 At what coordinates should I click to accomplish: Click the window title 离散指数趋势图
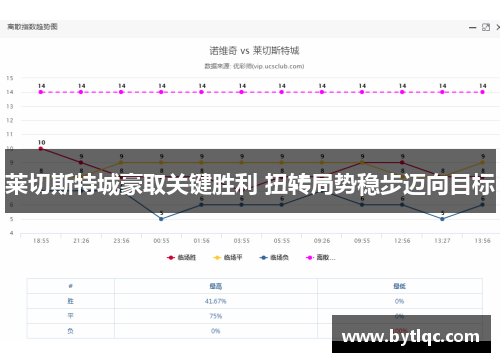pyautogui.click(x=32, y=27)
